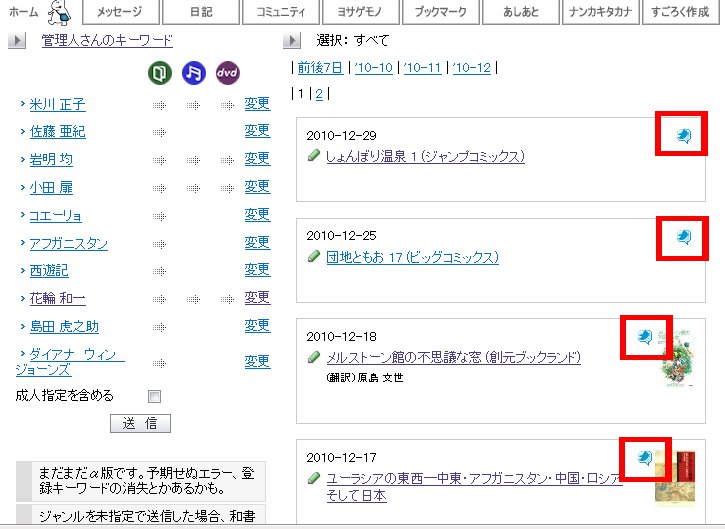
Task: Click speech bubble icon for 団地ともお 17
Action: [682, 237]
